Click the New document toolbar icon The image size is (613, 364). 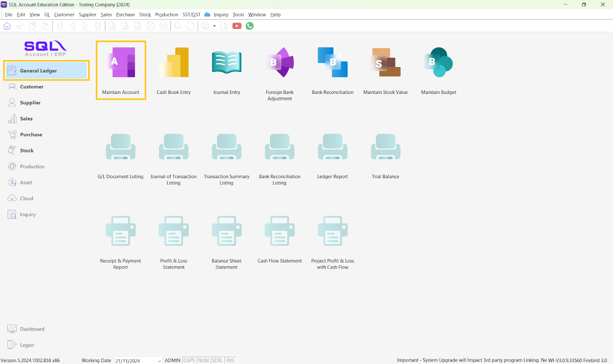pos(112,26)
